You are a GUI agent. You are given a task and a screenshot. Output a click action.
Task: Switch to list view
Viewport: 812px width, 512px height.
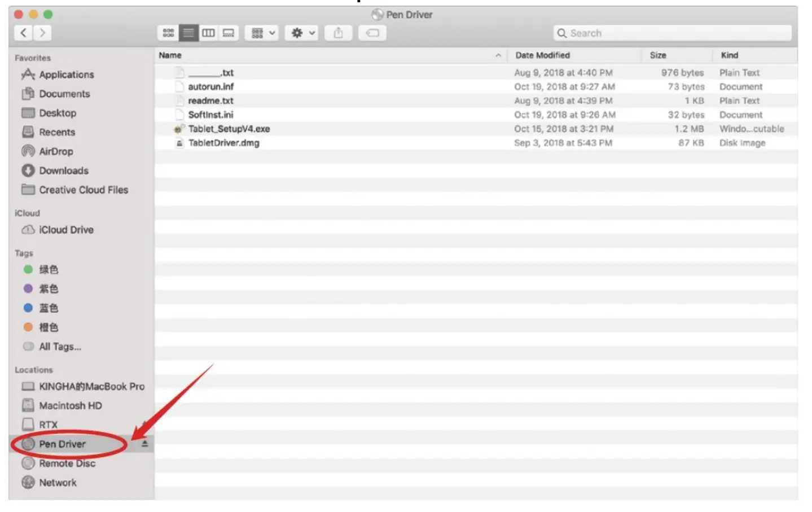pyautogui.click(x=188, y=33)
